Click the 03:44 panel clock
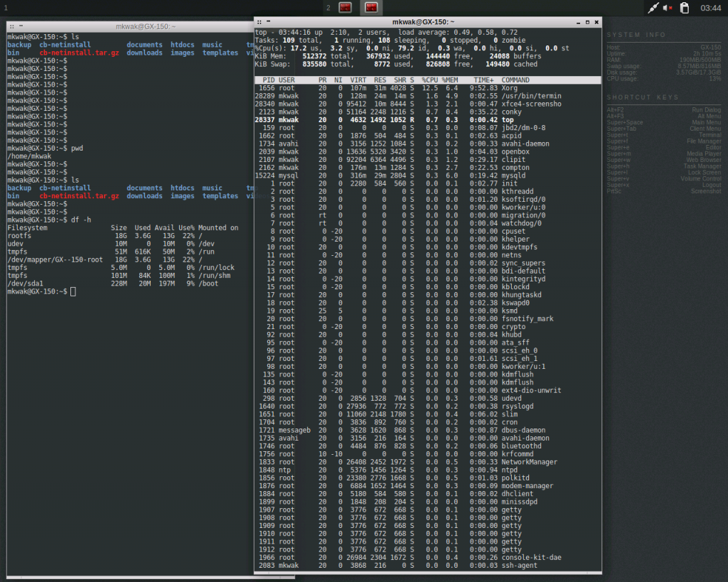Image resolution: width=728 pixels, height=582 pixels. (710, 8)
